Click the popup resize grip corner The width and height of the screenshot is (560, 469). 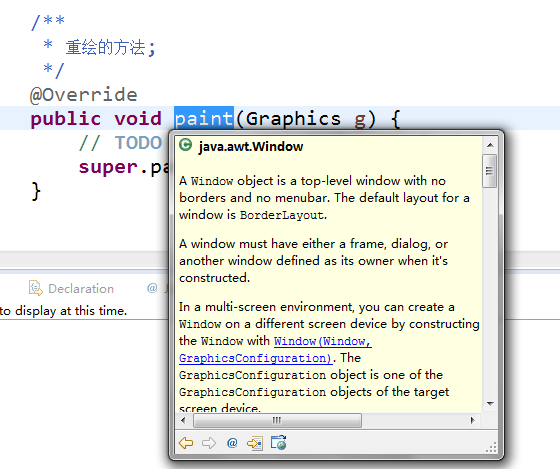[x=491, y=447]
